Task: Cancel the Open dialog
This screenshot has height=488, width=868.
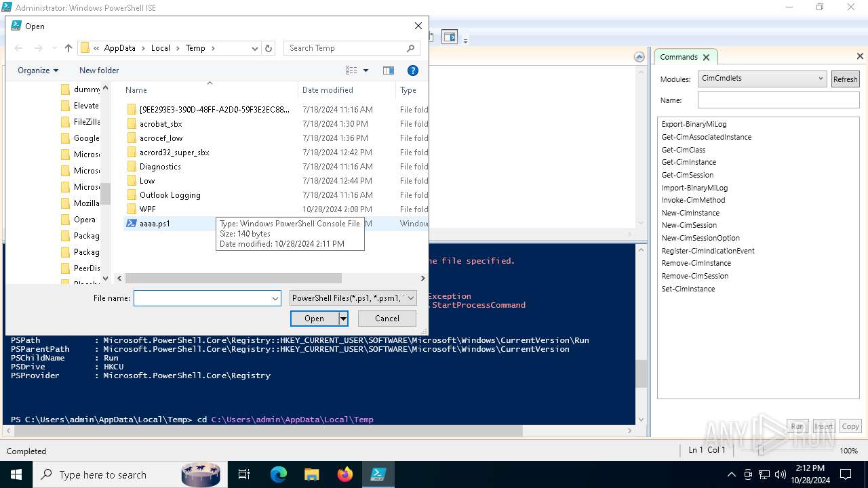Action: click(387, 319)
